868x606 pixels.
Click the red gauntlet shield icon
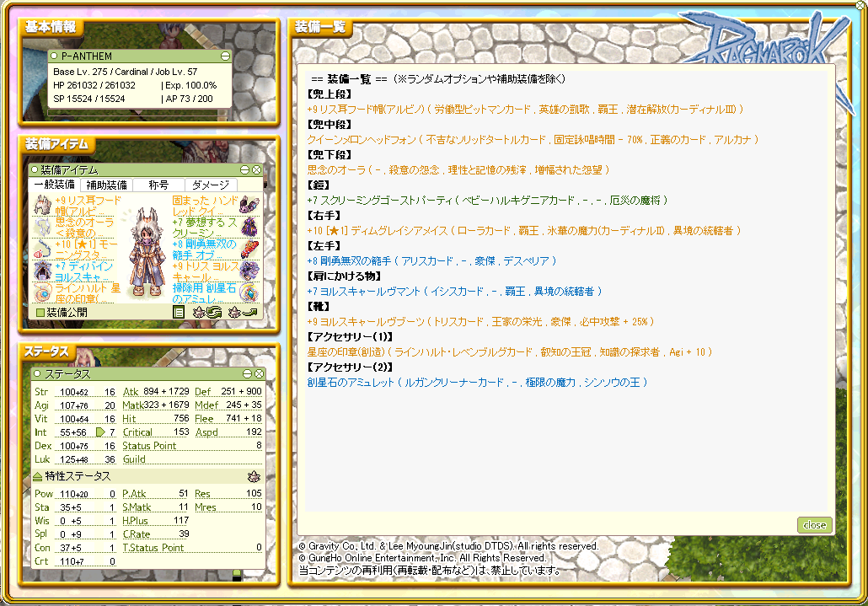(249, 248)
